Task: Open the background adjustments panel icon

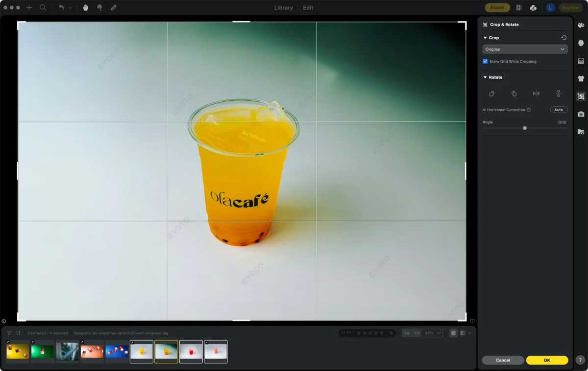Action: 581,61
